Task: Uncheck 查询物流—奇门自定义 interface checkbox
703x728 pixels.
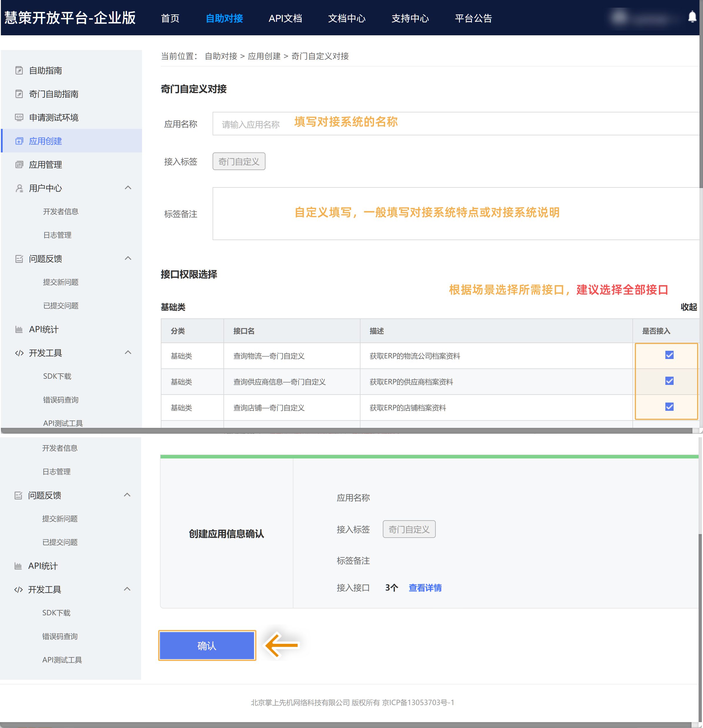Action: coord(669,355)
